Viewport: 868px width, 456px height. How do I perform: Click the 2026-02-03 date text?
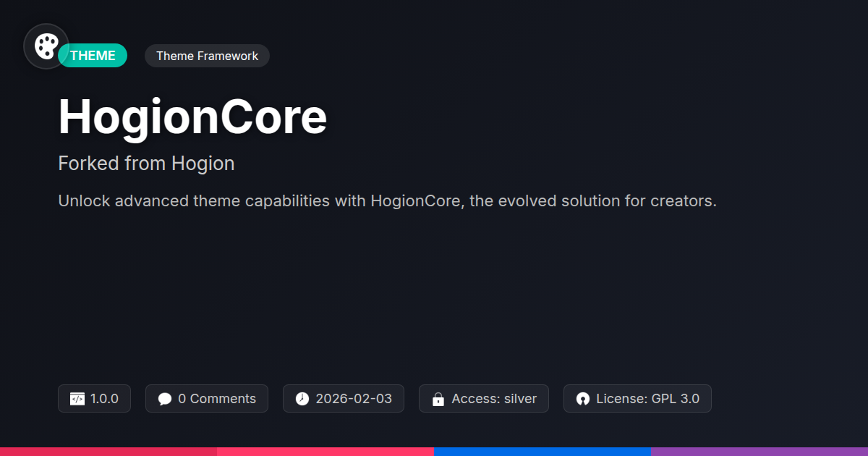pyautogui.click(x=354, y=399)
